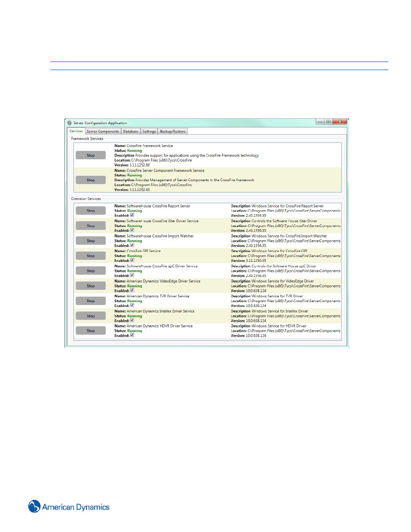The height and width of the screenshot is (532, 411).
Task: Stop the apC Driver Service
Action: (91, 271)
